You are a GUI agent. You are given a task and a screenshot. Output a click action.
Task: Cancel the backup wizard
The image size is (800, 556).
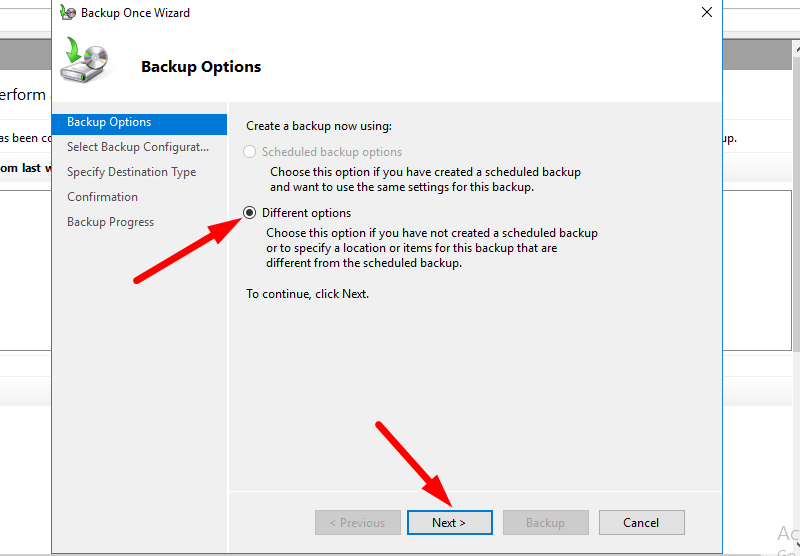[641, 522]
